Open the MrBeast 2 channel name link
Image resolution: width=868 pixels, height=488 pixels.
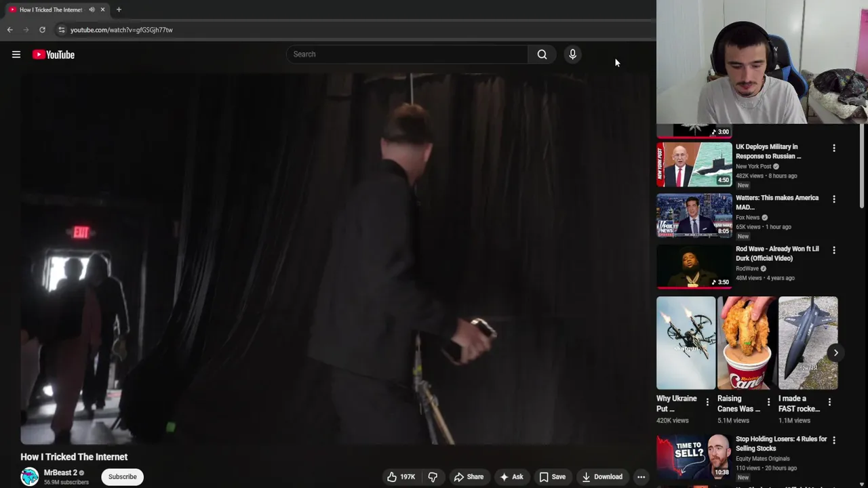click(60, 472)
